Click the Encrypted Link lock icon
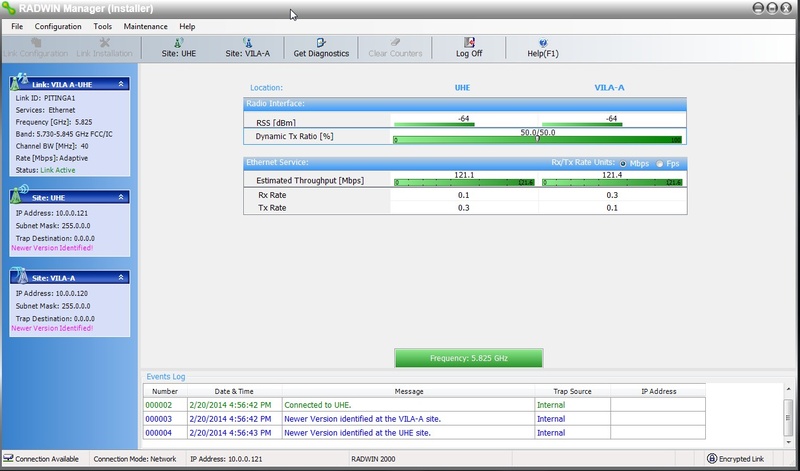 pos(712,458)
